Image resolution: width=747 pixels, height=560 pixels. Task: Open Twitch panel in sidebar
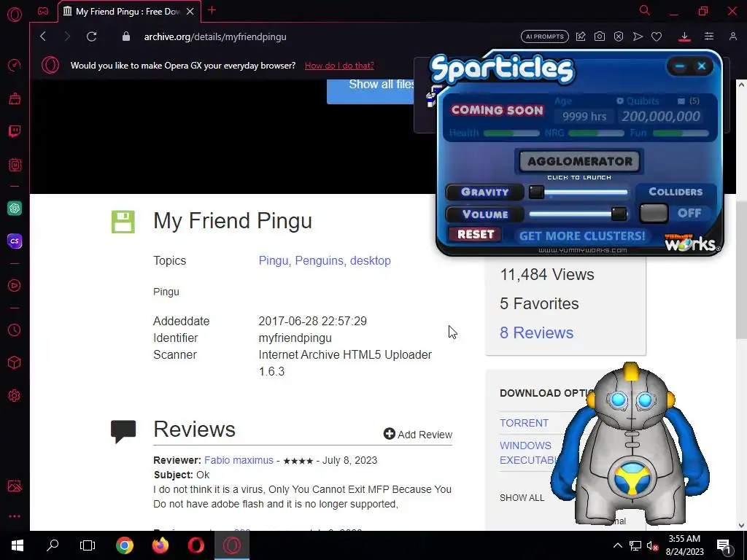(15, 131)
